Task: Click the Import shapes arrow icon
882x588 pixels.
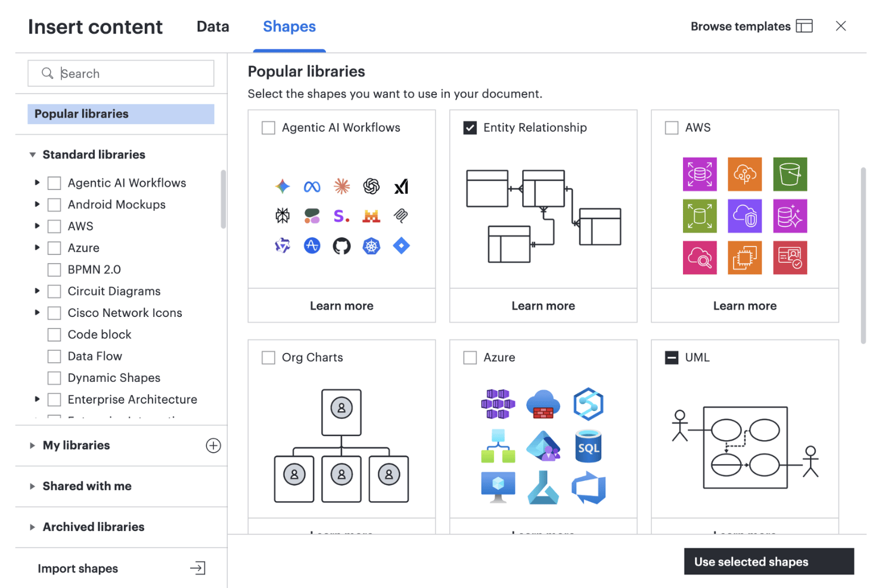Action: tap(198, 568)
